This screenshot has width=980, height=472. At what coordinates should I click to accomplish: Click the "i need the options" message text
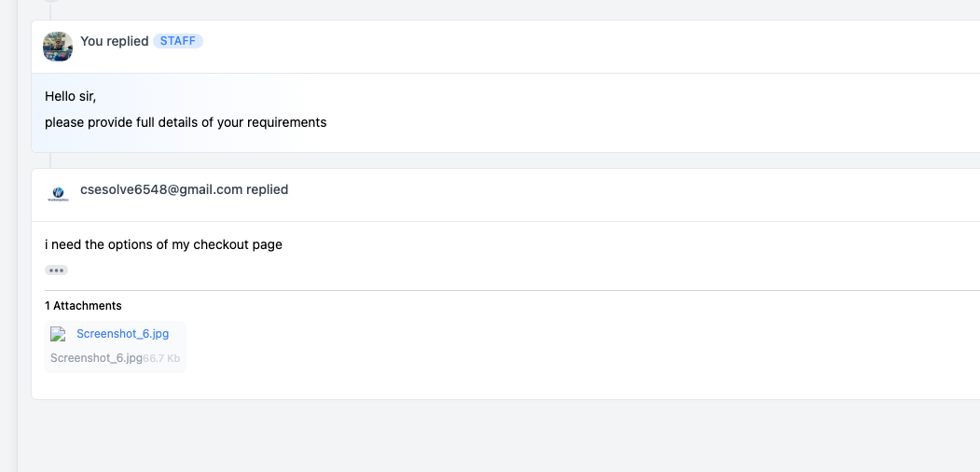click(164, 244)
